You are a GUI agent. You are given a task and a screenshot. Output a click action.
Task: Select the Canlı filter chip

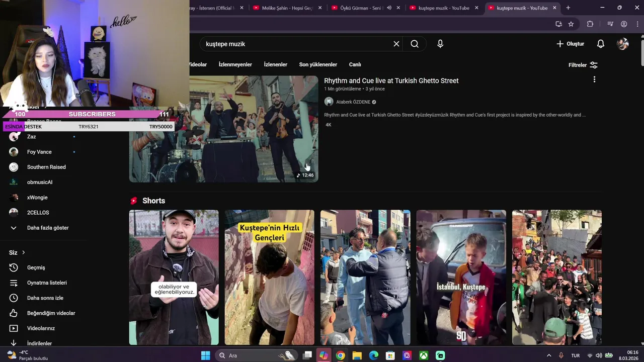pyautogui.click(x=355, y=64)
